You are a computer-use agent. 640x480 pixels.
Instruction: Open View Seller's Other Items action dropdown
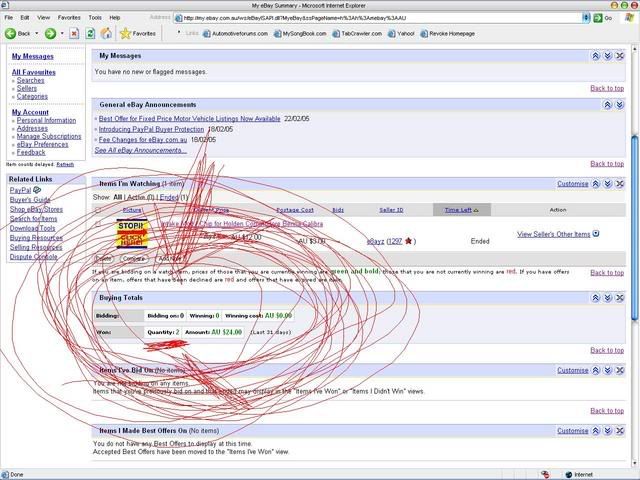click(x=596, y=234)
